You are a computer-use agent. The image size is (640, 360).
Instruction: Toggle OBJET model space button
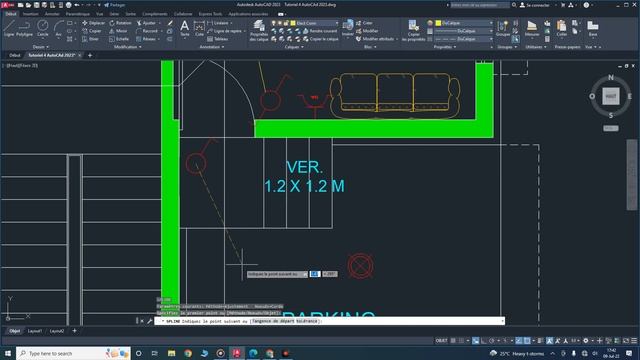[441, 340]
